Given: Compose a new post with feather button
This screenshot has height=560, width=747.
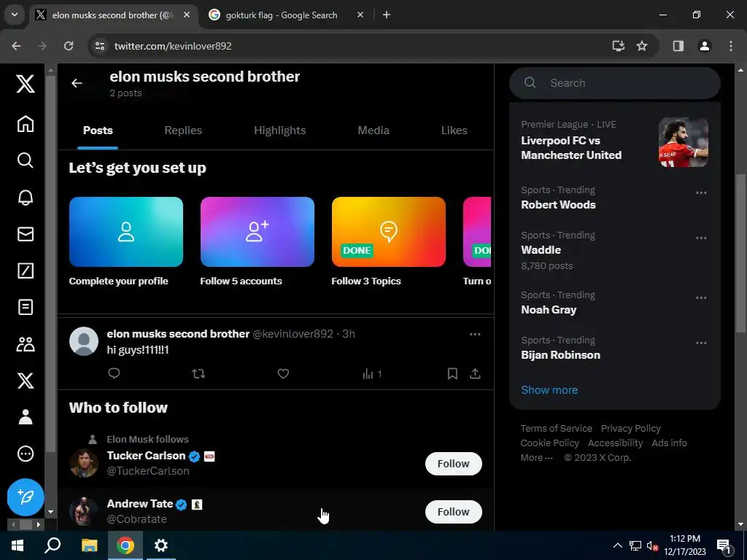Looking at the screenshot, I should click(x=26, y=497).
